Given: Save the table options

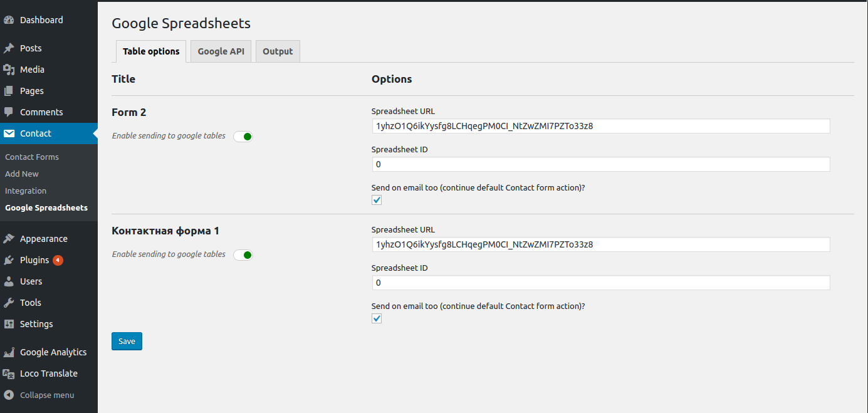Looking at the screenshot, I should point(127,342).
